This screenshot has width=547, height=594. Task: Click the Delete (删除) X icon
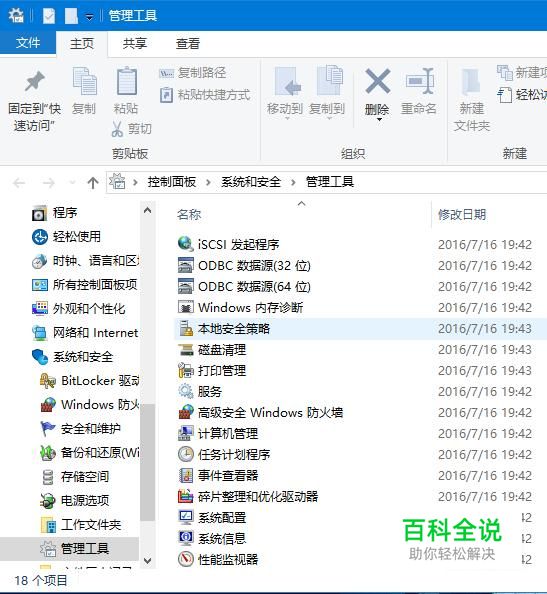[x=377, y=81]
